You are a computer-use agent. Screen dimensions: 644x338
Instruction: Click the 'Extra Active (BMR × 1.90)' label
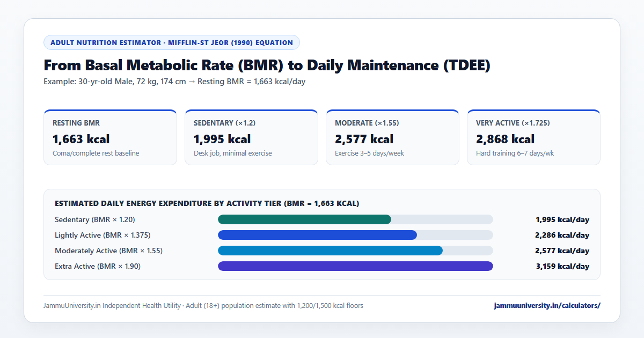tap(98, 266)
